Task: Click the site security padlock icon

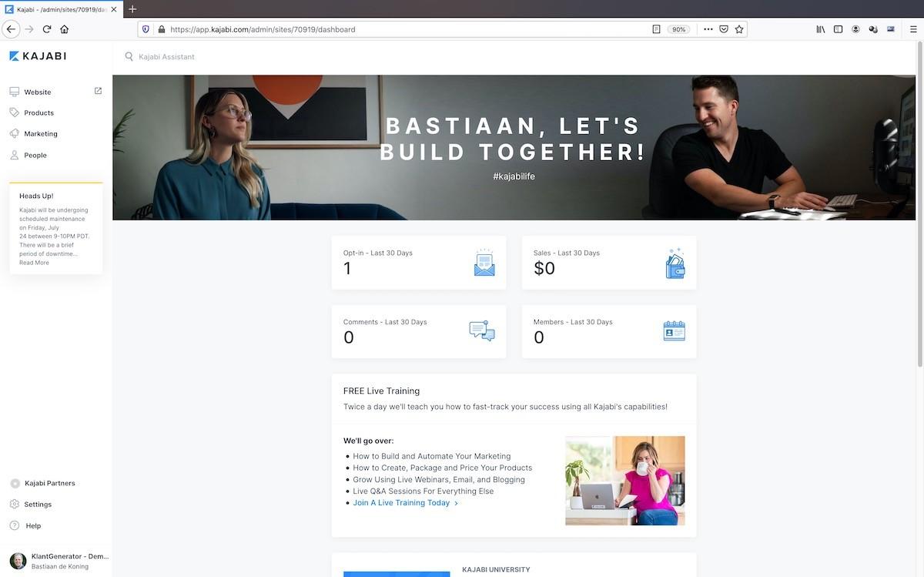Action: click(161, 29)
